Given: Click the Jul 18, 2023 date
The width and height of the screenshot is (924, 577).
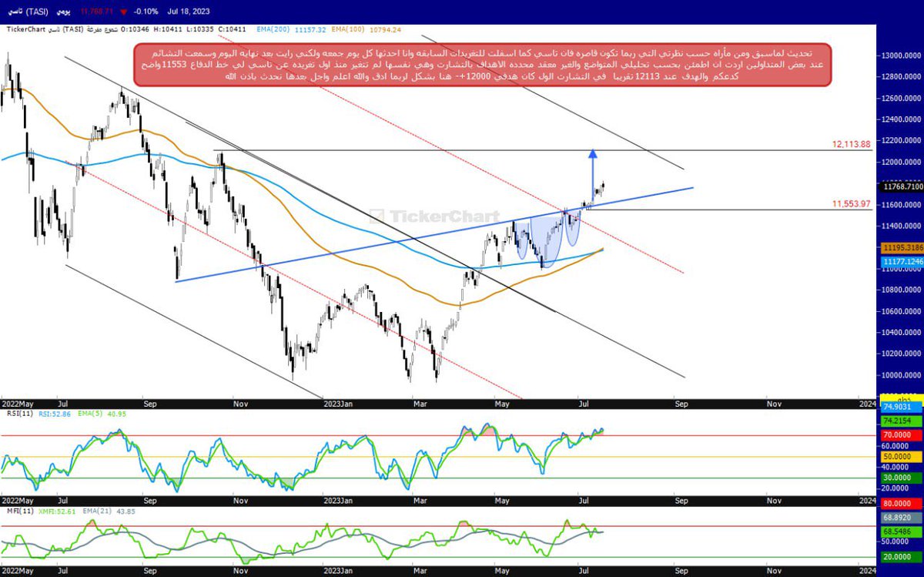Looking at the screenshot, I should click(x=189, y=12).
